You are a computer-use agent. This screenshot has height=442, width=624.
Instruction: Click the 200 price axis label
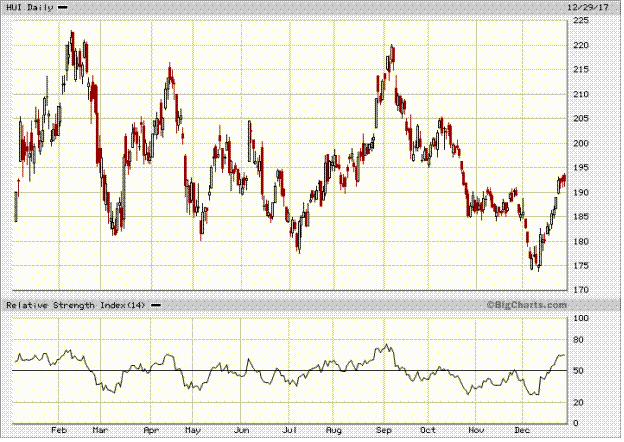pyautogui.click(x=581, y=143)
